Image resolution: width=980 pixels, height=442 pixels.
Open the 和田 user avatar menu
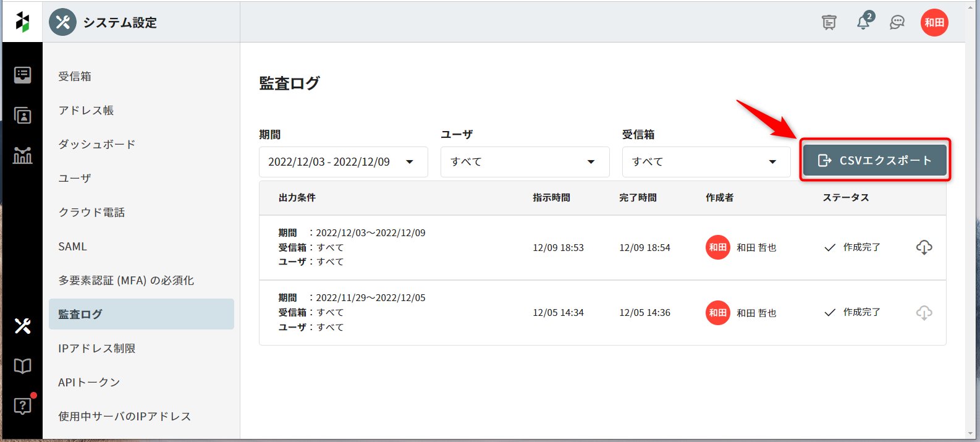[x=934, y=23]
